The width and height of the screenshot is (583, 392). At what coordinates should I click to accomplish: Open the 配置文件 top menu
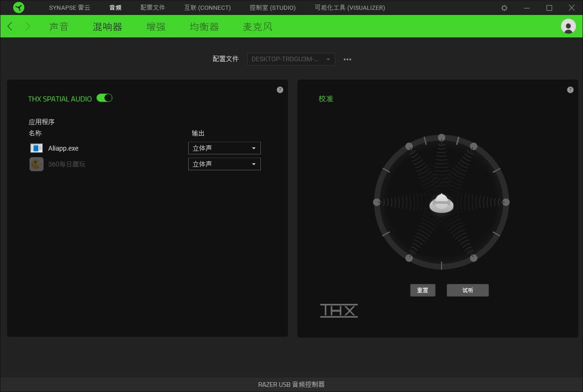tap(153, 8)
